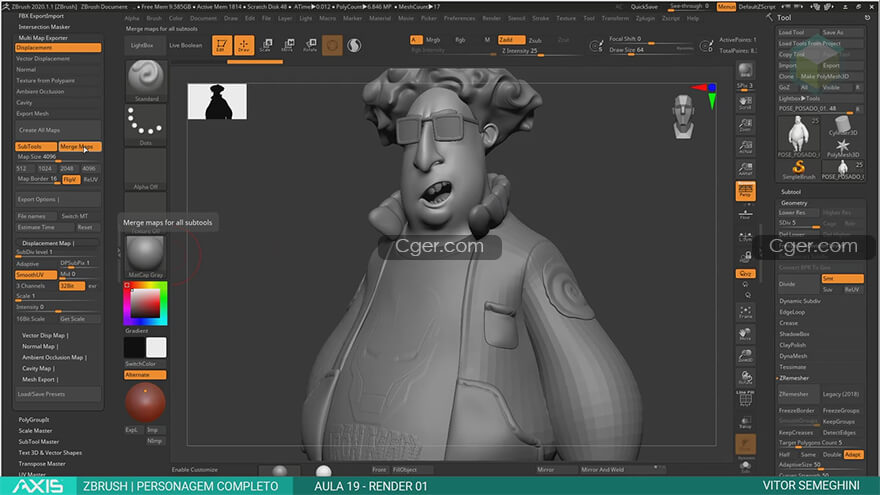Click the Sculptris Pro S-sphere icon
Image resolution: width=880 pixels, height=495 pixels.
click(x=354, y=45)
